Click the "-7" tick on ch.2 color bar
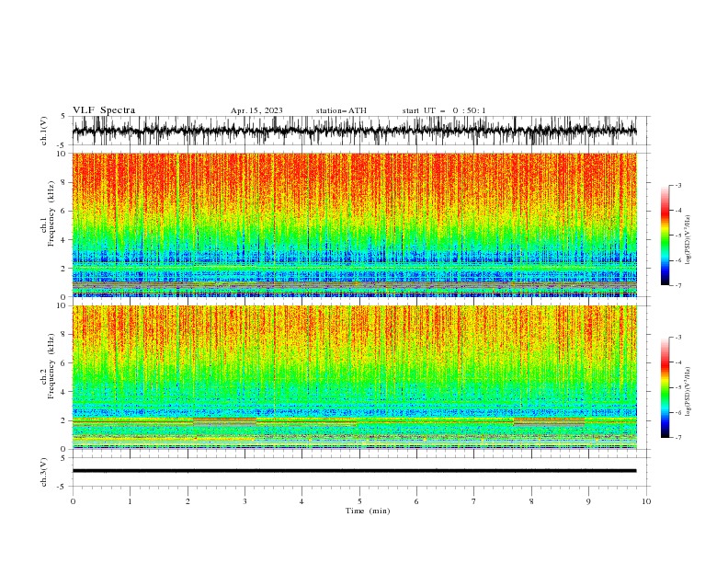728x563 pixels. (678, 438)
